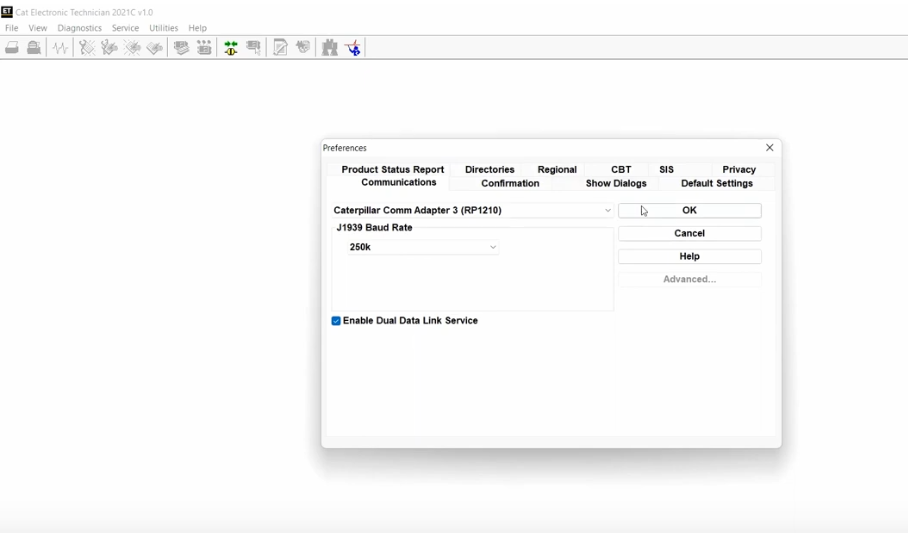Image resolution: width=908 pixels, height=533 pixels.
Task: Click the toolbar icon right of the notepad icon
Action: click(303, 48)
